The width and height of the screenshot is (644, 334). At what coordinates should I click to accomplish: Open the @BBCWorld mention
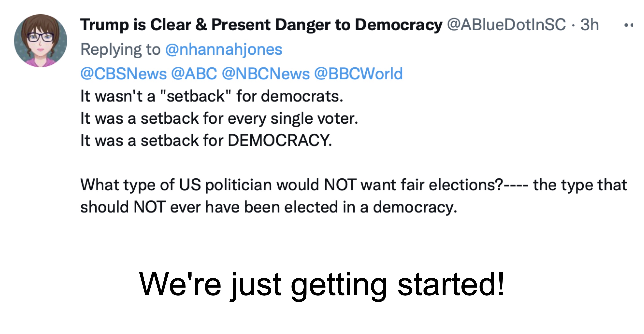(x=358, y=74)
